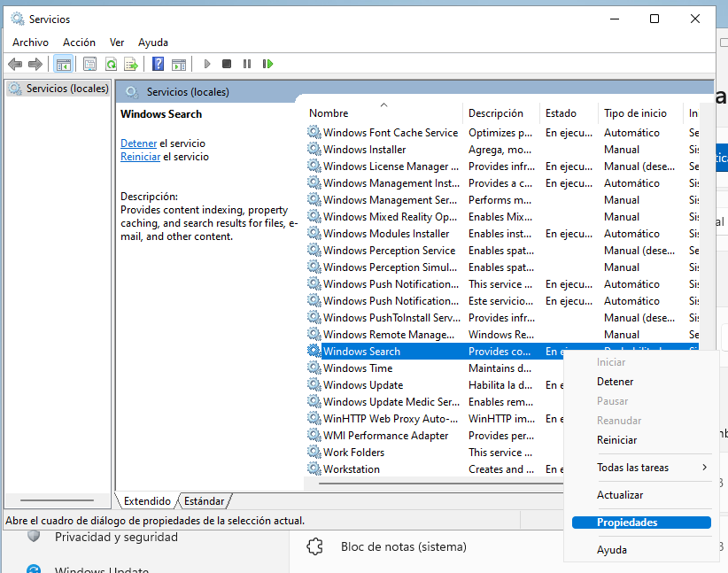Viewport: 728px width, 573px height.
Task: Click the Reiniciar el servicio link
Action: click(x=140, y=157)
